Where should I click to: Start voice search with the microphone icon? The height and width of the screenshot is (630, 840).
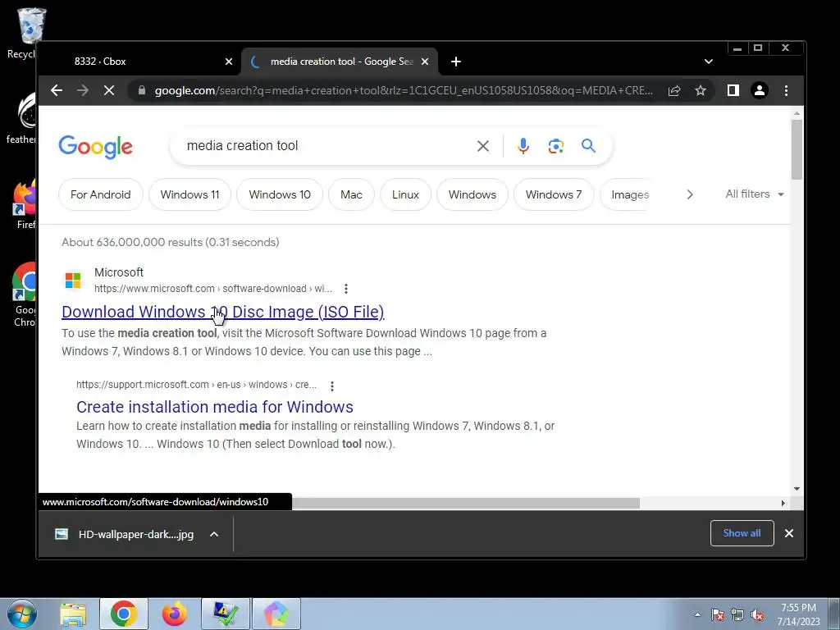pyautogui.click(x=523, y=146)
